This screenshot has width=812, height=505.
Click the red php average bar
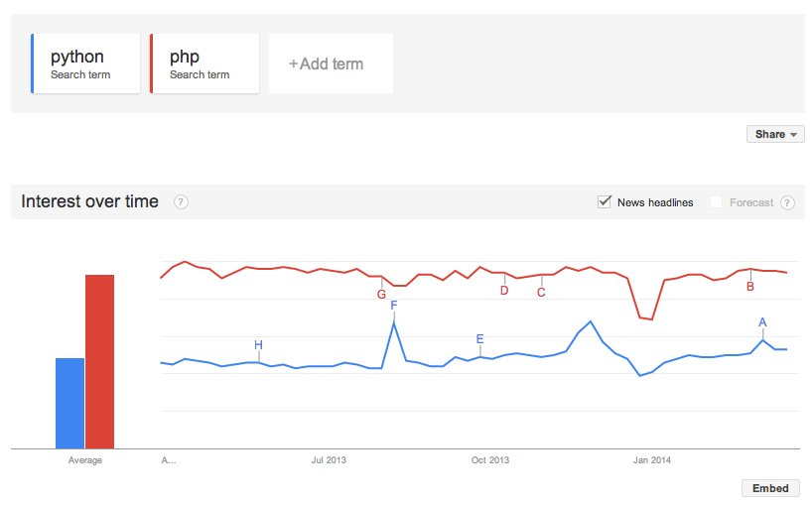pos(100,362)
